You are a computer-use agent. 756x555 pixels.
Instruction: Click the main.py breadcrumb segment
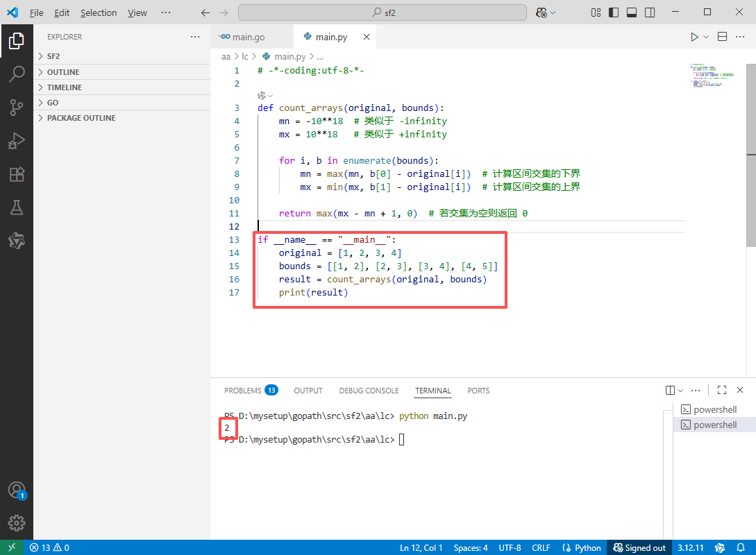(284, 56)
